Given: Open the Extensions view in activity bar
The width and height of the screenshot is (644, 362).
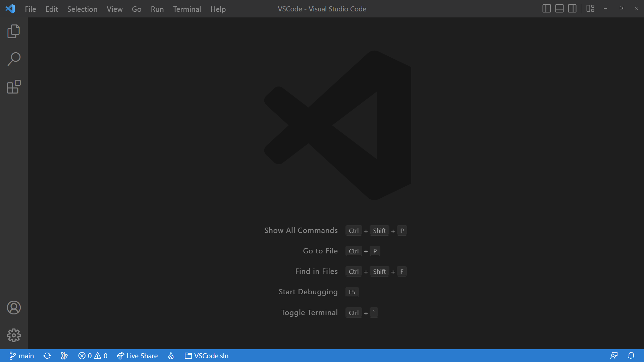Looking at the screenshot, I should click(x=14, y=87).
